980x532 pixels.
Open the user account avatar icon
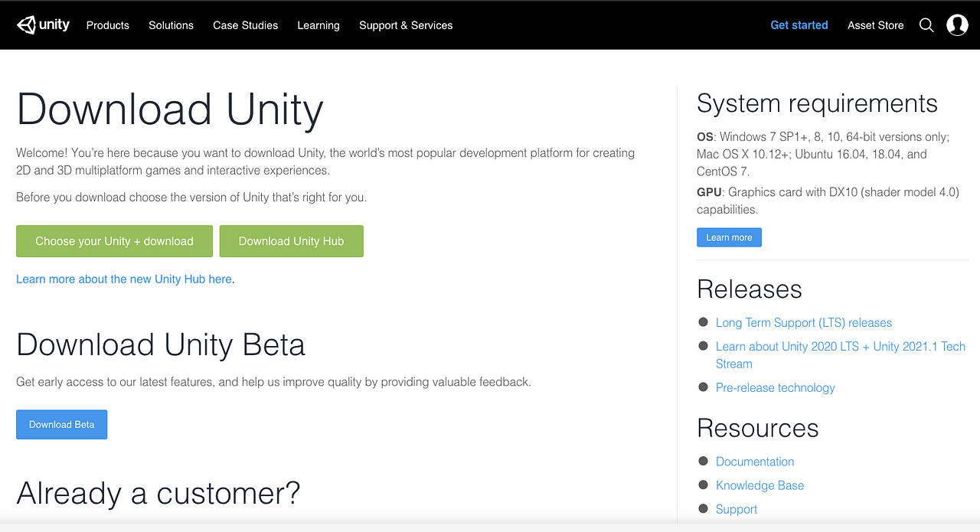[957, 25]
